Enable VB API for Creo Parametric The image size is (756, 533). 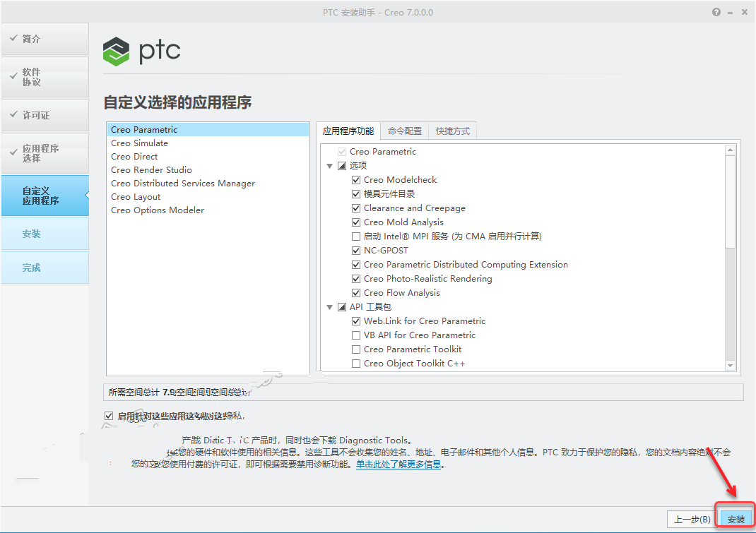(356, 335)
